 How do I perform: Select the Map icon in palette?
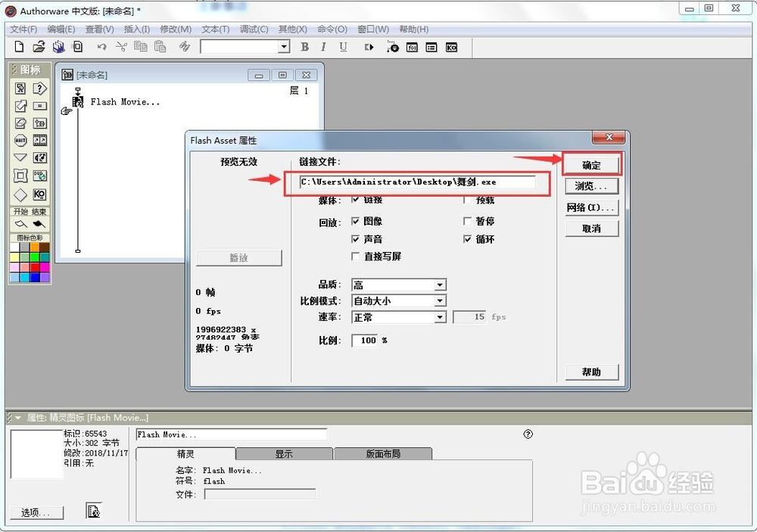tap(39, 123)
